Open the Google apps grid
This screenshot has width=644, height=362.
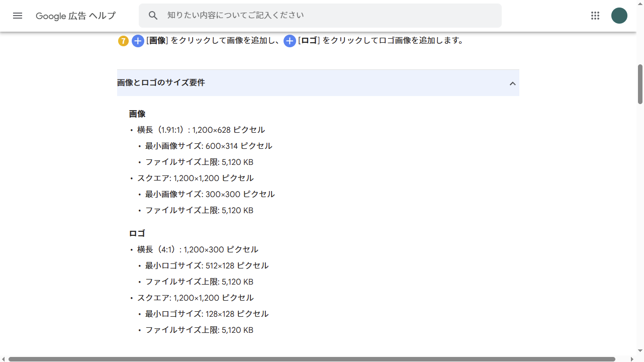click(595, 16)
